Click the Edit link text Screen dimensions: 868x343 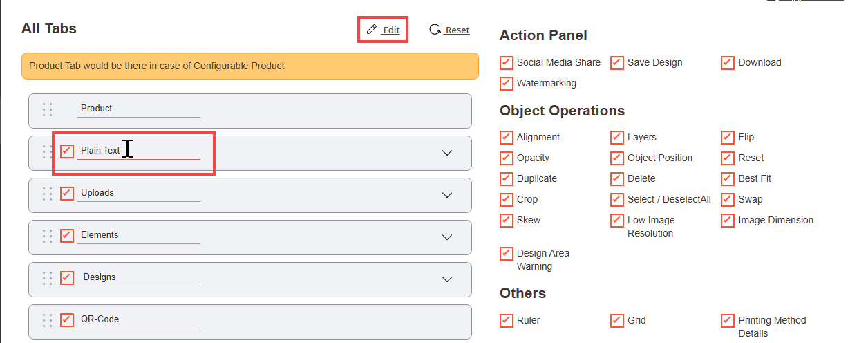(391, 30)
